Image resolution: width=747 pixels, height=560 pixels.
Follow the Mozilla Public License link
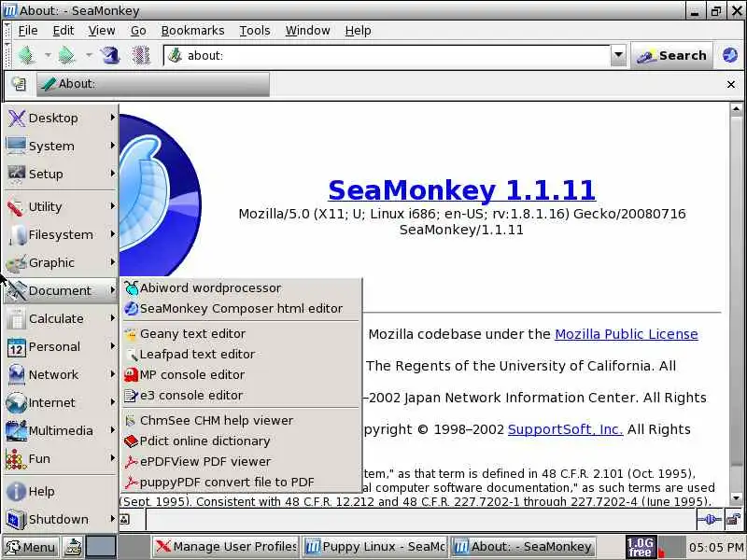point(627,334)
